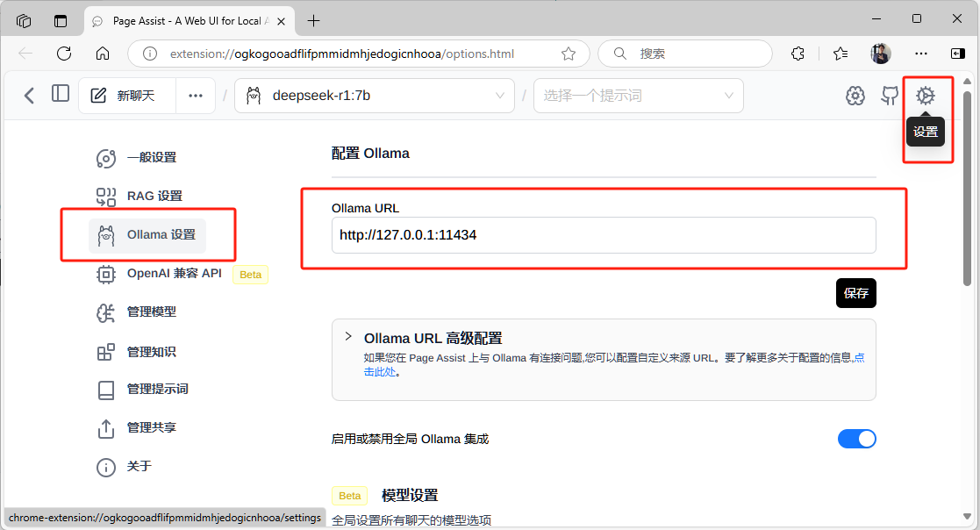Click the 搜索 search box
Viewport: 980px width, 530px height.
coord(685,54)
